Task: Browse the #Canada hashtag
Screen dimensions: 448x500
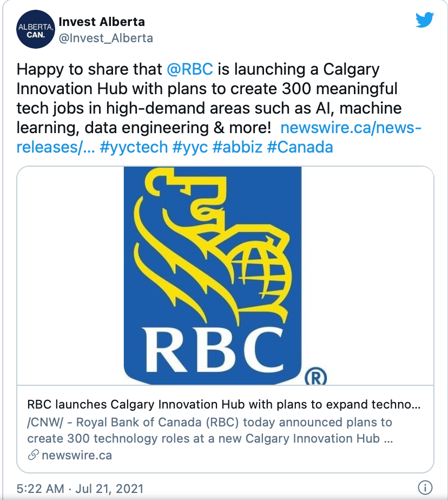Action: [300, 147]
